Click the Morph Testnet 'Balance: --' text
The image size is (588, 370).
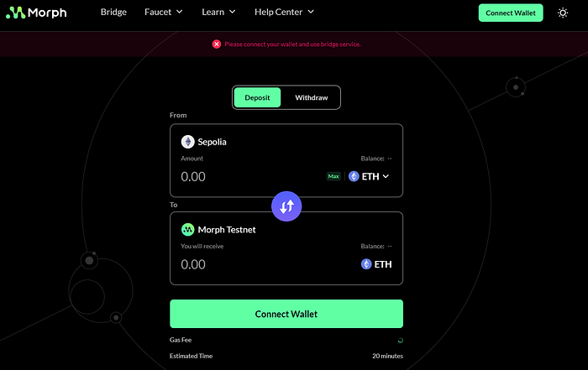tap(376, 246)
